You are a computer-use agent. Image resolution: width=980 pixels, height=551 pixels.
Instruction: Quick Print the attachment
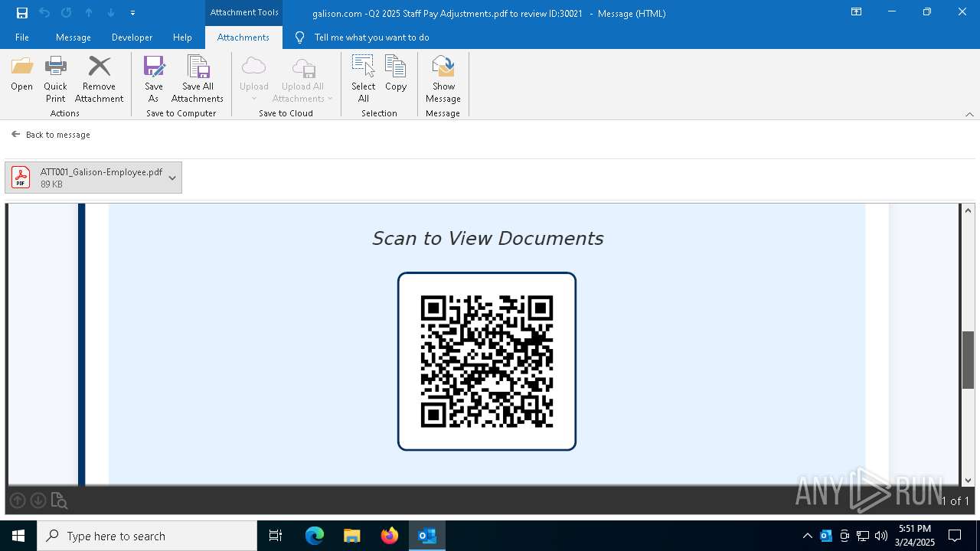[x=55, y=80]
